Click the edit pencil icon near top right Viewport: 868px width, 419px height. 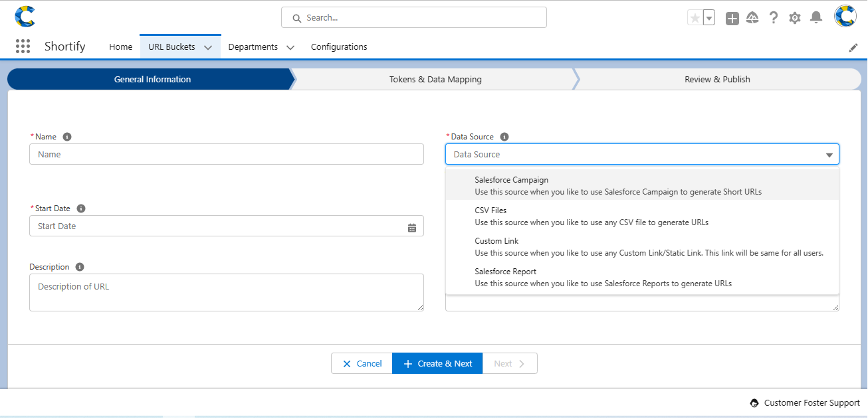tap(853, 46)
